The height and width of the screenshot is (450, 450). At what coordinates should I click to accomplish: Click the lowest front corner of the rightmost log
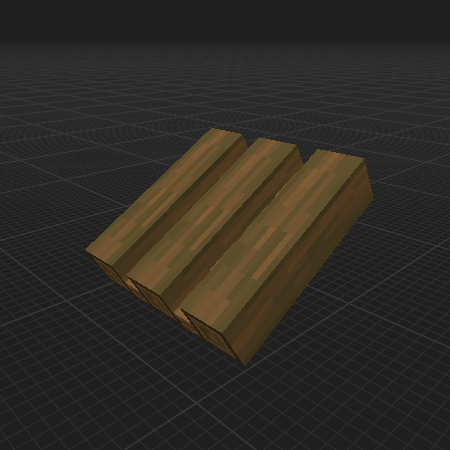pyautogui.click(x=246, y=365)
